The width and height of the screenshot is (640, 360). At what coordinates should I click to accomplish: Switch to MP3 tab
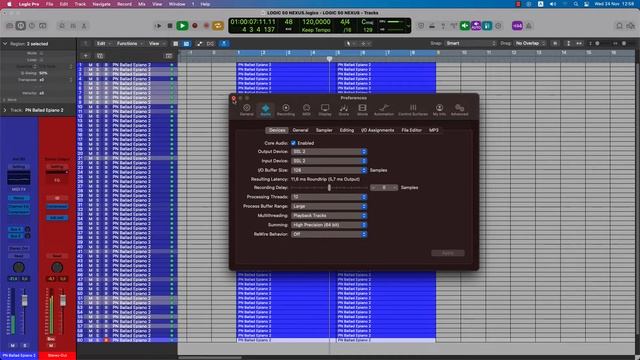433,130
